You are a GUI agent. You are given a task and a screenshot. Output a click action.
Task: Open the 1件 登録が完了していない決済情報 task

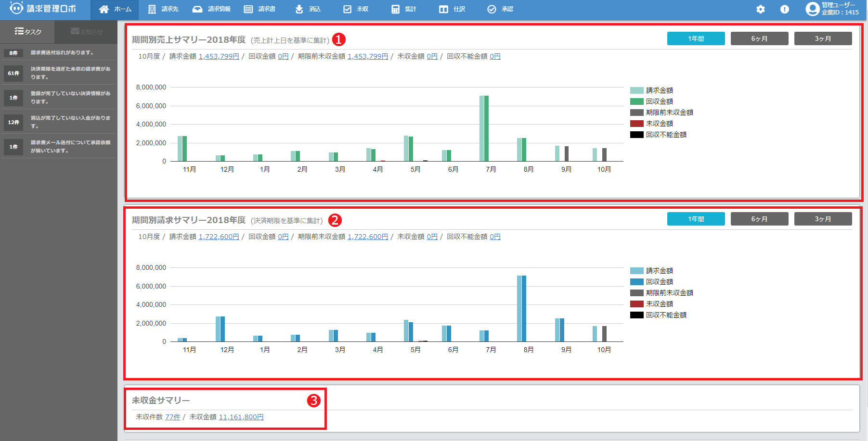point(59,98)
